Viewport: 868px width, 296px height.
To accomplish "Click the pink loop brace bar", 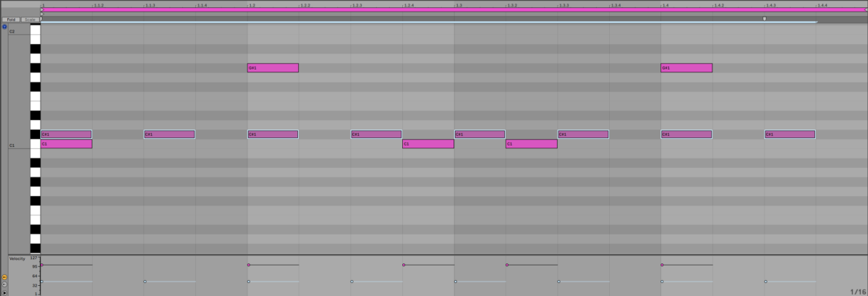I will click(x=454, y=9).
